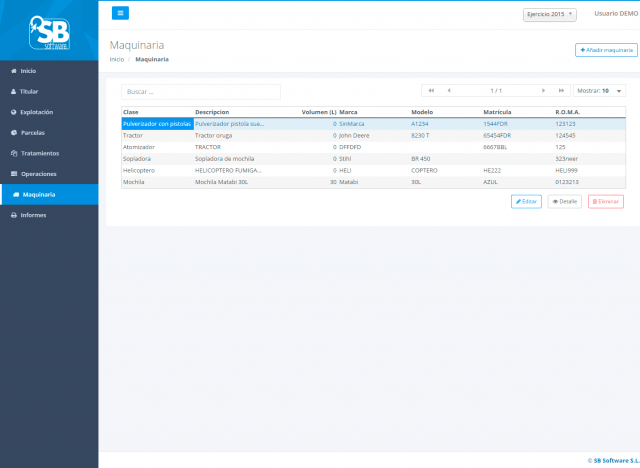Open Informes section in sidebar
Screen dimensions: 640x468
pos(34,215)
